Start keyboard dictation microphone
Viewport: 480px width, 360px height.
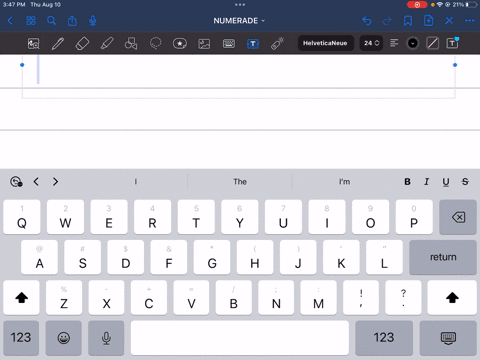[106, 338]
